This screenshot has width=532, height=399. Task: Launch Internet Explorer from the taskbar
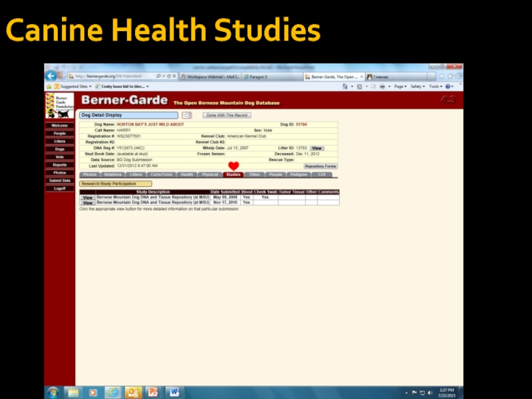113,392
